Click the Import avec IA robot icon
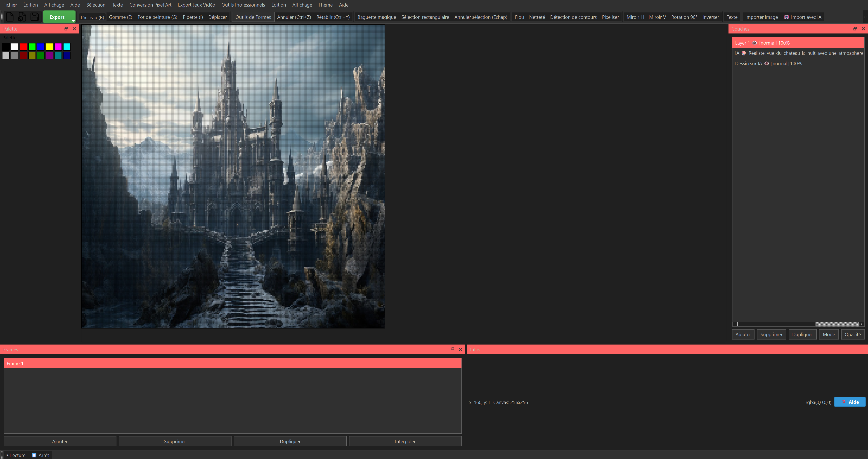This screenshot has height=459, width=868. (786, 17)
